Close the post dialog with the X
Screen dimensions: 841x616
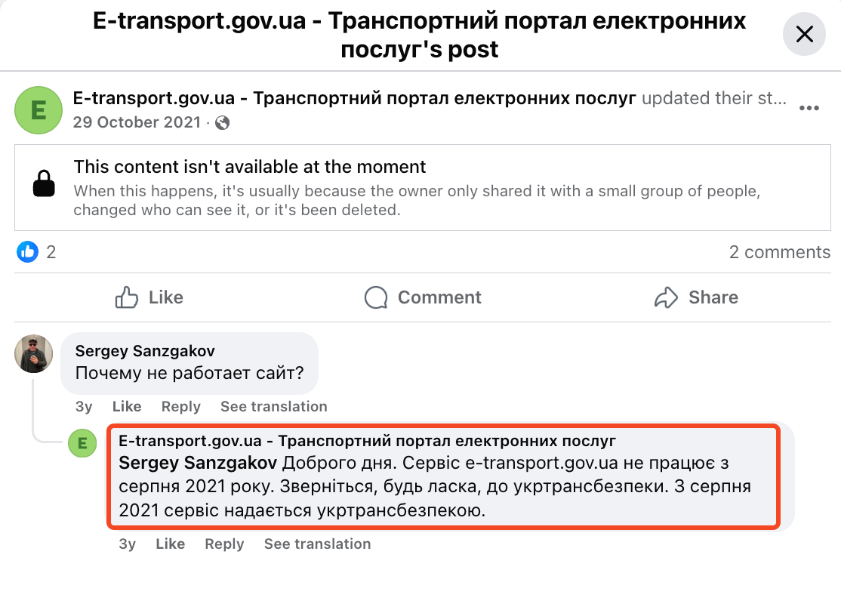[x=803, y=34]
